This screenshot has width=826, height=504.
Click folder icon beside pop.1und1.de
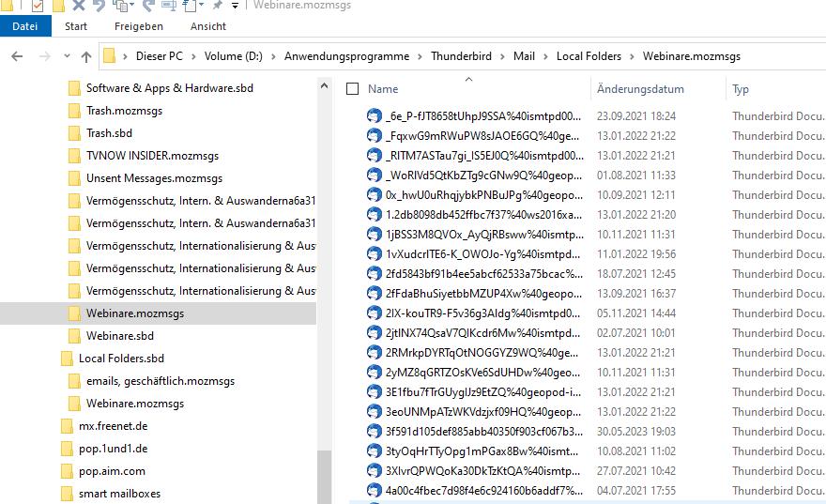(67, 449)
